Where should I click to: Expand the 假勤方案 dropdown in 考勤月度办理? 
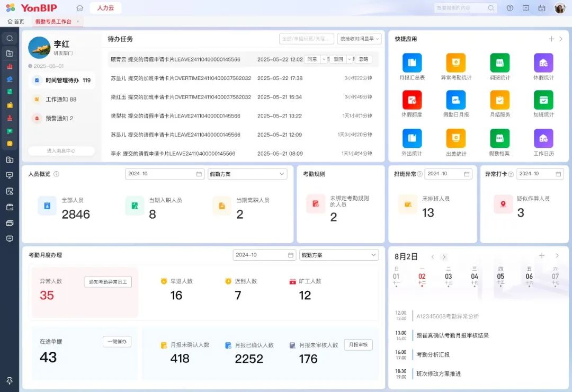pos(338,255)
